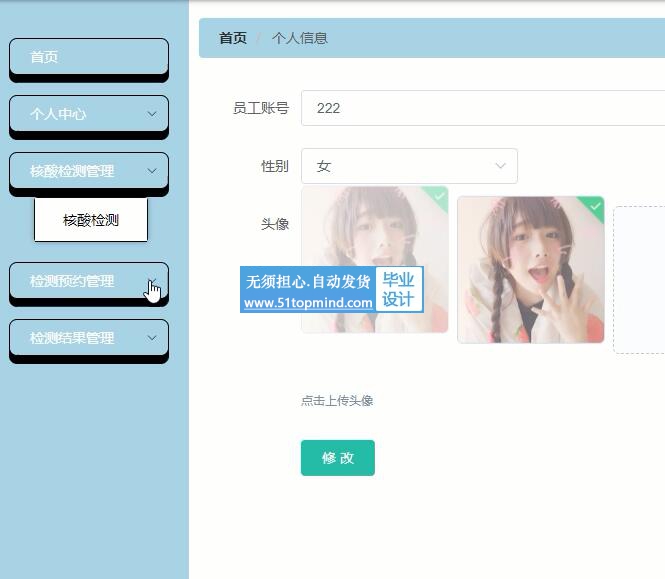Click the 修改 button
The width and height of the screenshot is (665, 579).
click(x=338, y=458)
